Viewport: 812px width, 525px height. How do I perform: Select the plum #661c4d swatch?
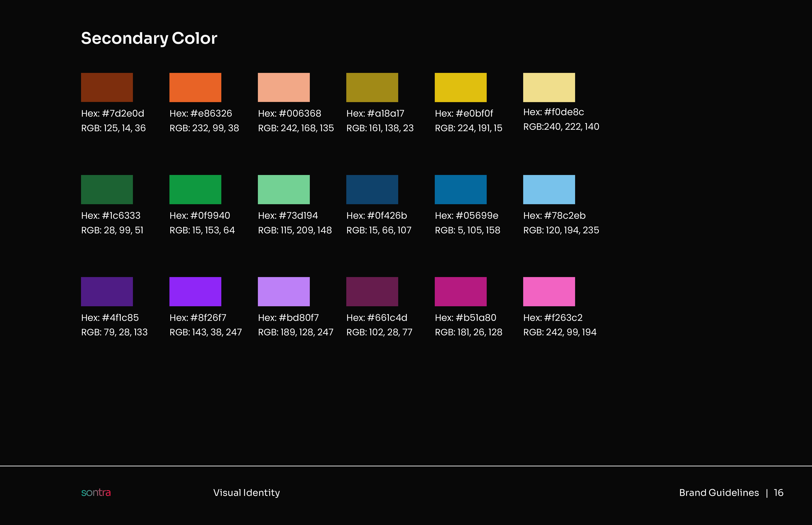pyautogui.click(x=372, y=292)
